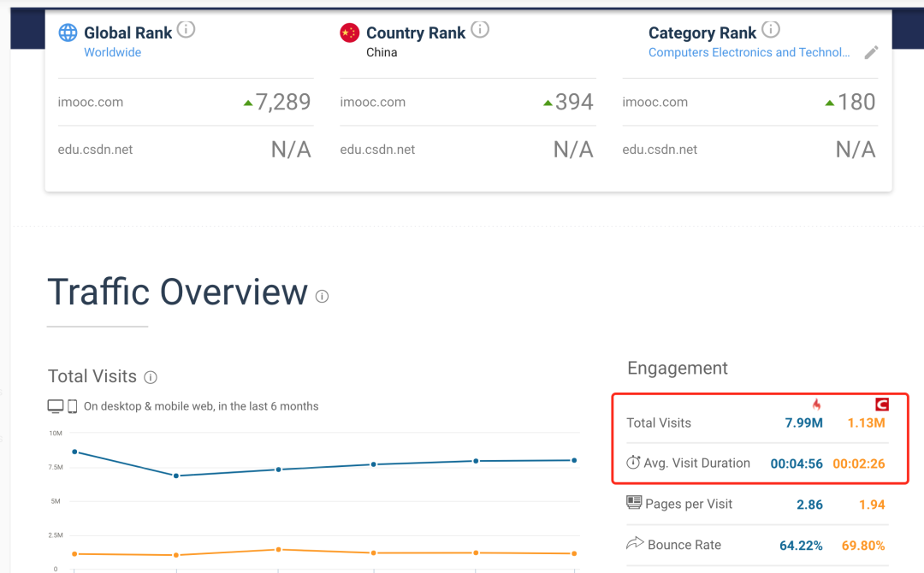Click the Traffic Overview heading
The image size is (924, 573).
pyautogui.click(x=177, y=292)
